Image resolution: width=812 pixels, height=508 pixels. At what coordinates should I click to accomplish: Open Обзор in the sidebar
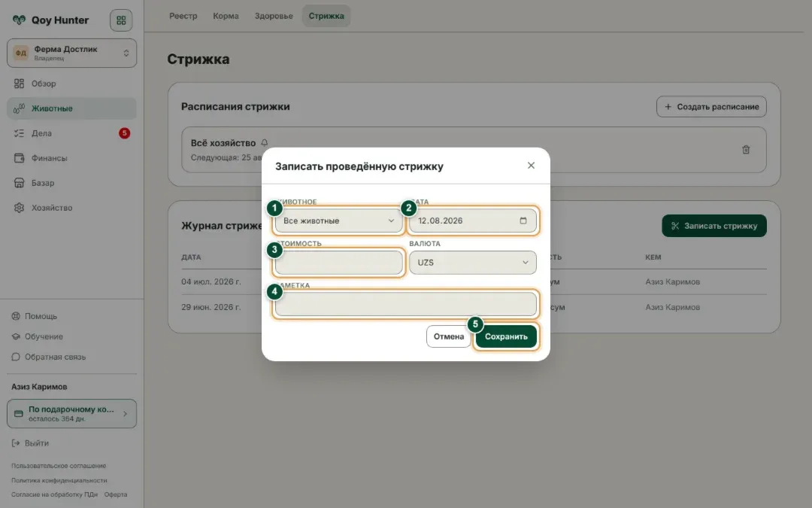tap(71, 84)
